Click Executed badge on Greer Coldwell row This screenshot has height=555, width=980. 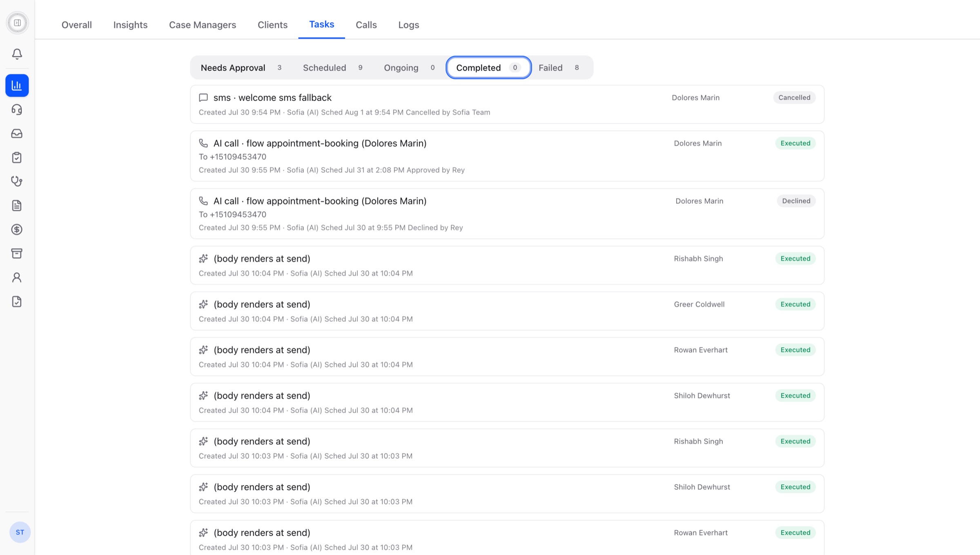pos(795,304)
